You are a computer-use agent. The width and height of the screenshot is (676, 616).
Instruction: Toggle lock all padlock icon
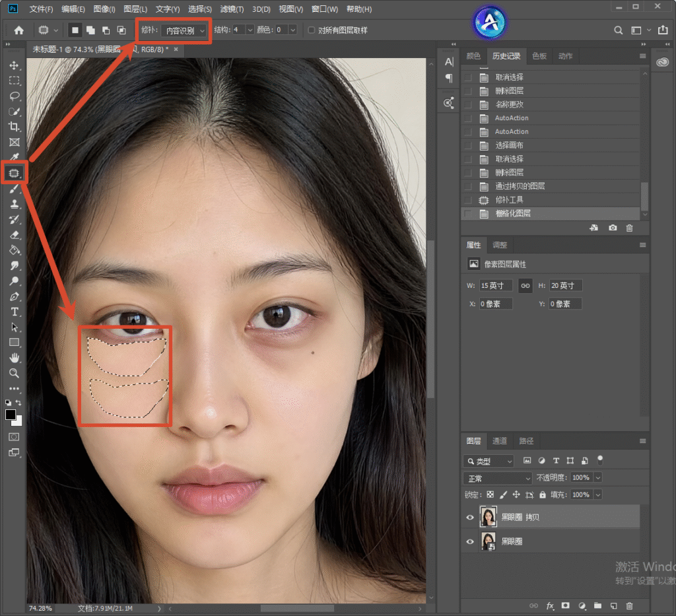click(543, 495)
